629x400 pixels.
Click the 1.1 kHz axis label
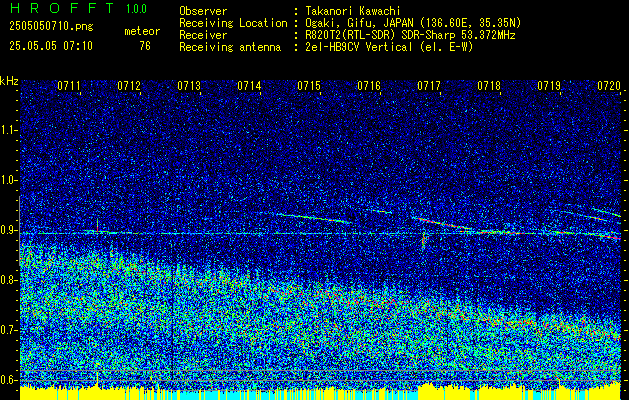pyautogui.click(x=9, y=130)
